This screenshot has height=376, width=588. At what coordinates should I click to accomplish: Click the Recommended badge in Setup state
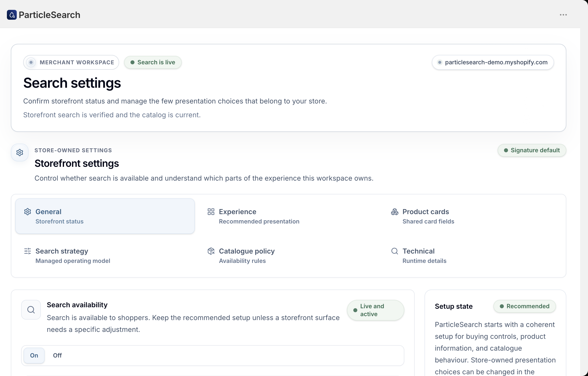coord(524,306)
